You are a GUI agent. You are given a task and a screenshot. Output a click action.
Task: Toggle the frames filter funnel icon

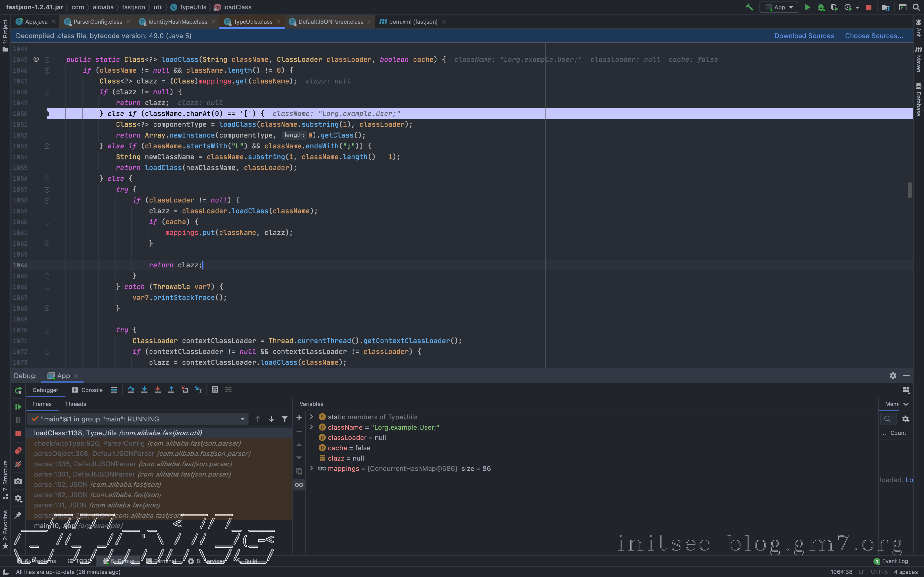coord(284,419)
